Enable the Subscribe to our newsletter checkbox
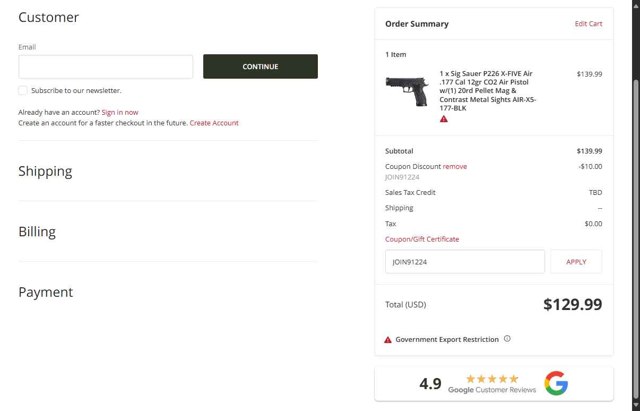 click(x=23, y=90)
